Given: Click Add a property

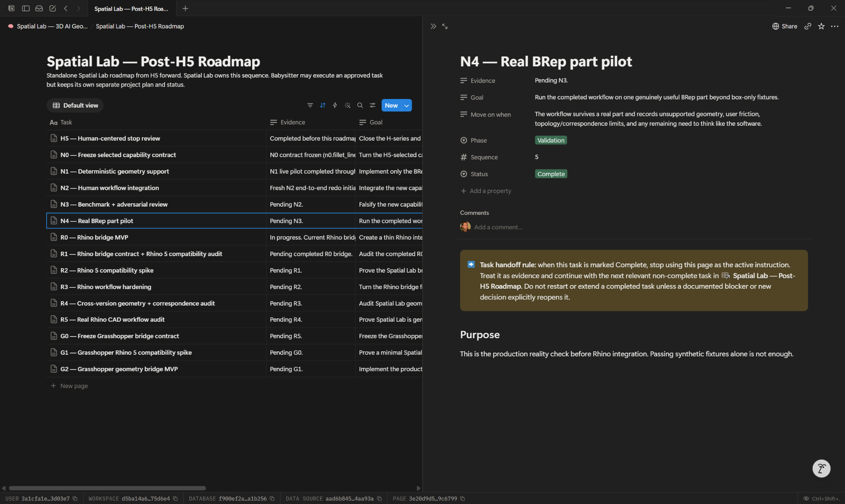Looking at the screenshot, I should (486, 191).
